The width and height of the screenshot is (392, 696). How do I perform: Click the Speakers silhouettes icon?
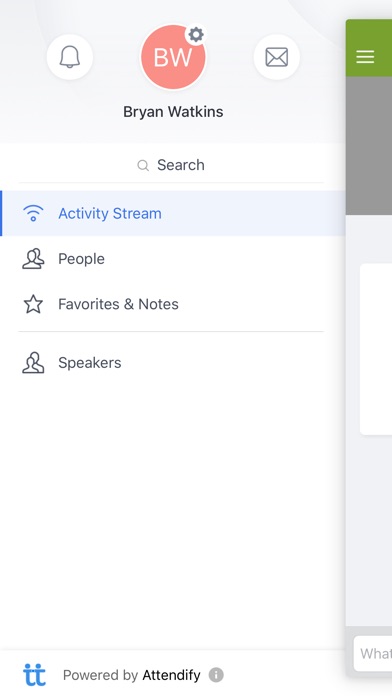[x=33, y=363]
